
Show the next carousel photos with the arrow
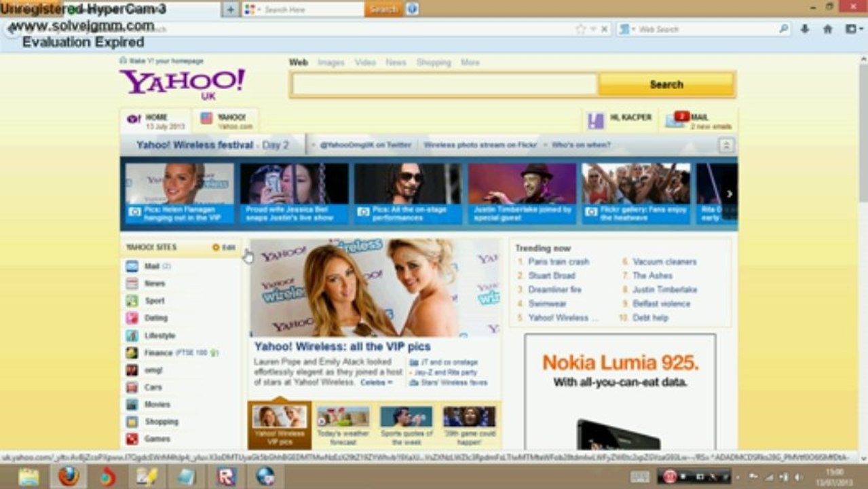click(x=730, y=194)
